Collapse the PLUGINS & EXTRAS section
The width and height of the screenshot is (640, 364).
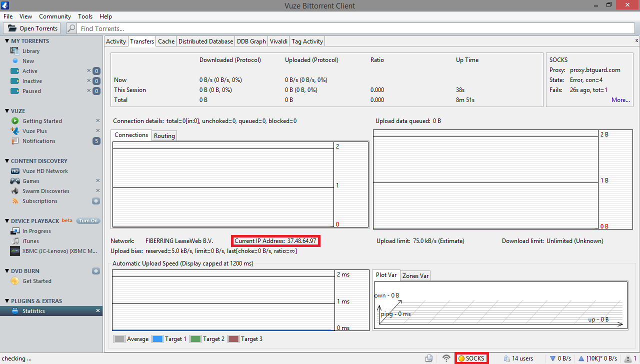tap(7, 301)
